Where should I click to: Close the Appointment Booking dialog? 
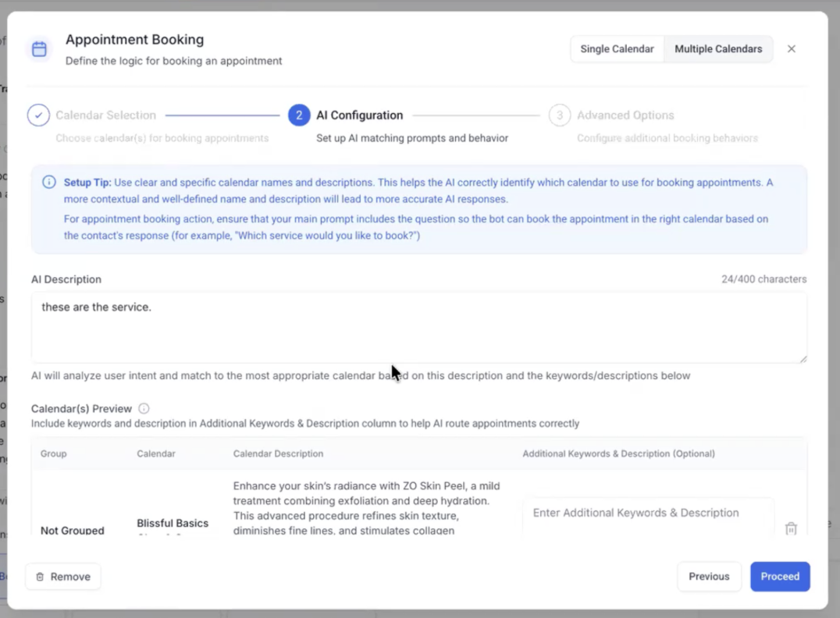792,49
